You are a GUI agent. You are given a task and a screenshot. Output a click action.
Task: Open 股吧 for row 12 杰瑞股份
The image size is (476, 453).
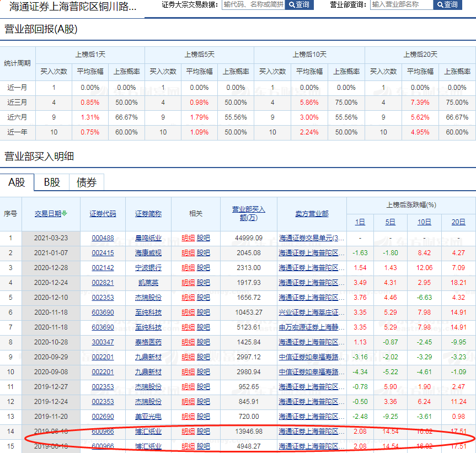click(x=204, y=401)
